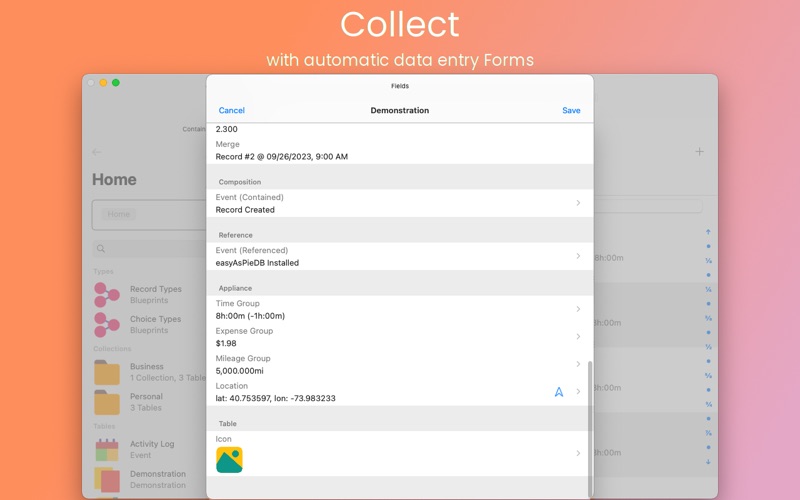
Task: Click the Choice Types blueprint icon
Action: 107,325
